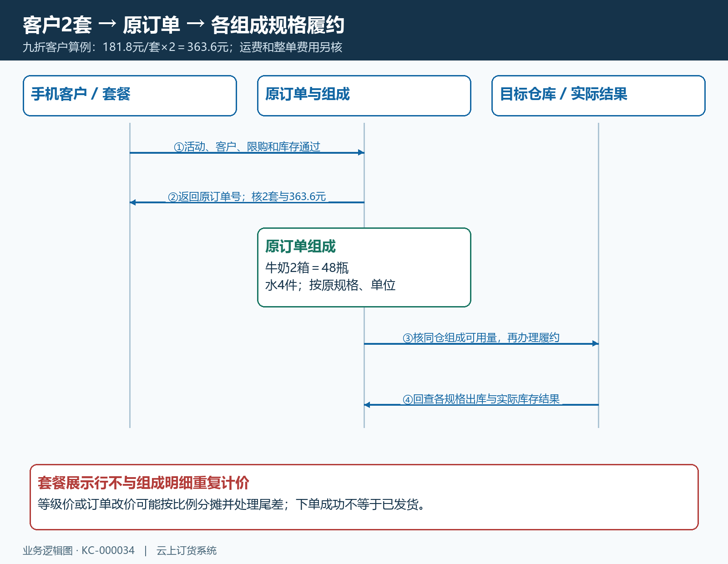Click step ②返回原订单号；核2套与363.6元 label

247,196
